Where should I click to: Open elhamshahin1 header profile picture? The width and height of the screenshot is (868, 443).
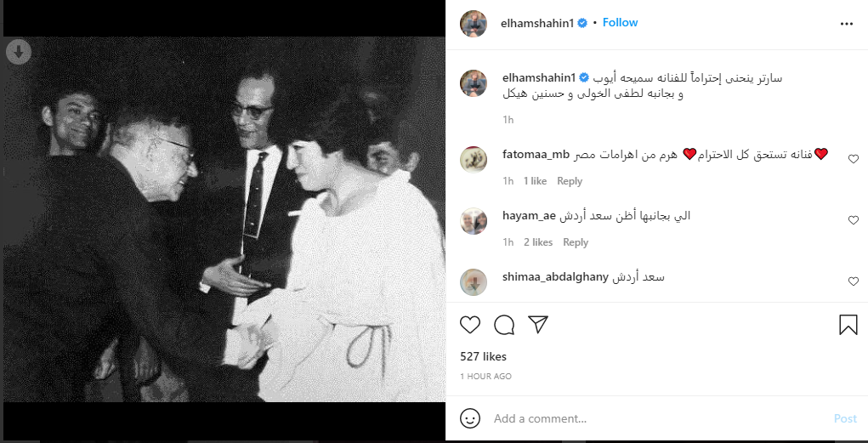click(474, 23)
